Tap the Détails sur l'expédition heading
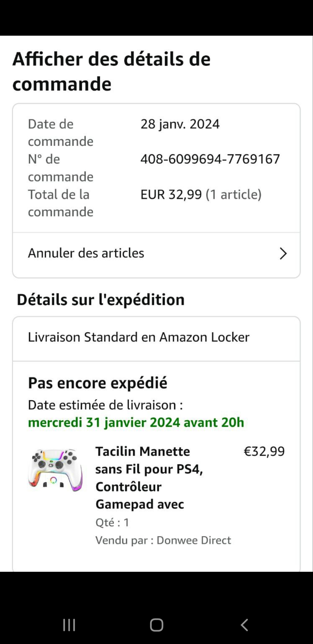Viewport: 313px width, 644px height. click(x=101, y=300)
